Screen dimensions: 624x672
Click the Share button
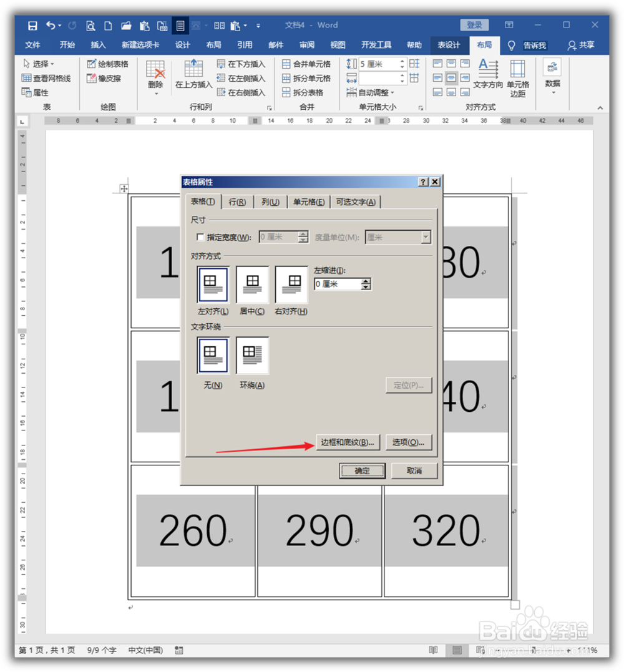pos(581,46)
